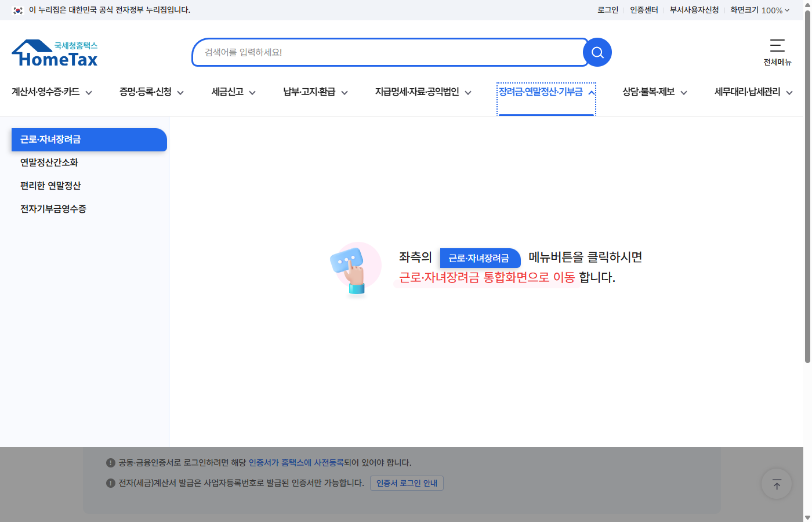Click the search magnifier icon

[x=597, y=52]
